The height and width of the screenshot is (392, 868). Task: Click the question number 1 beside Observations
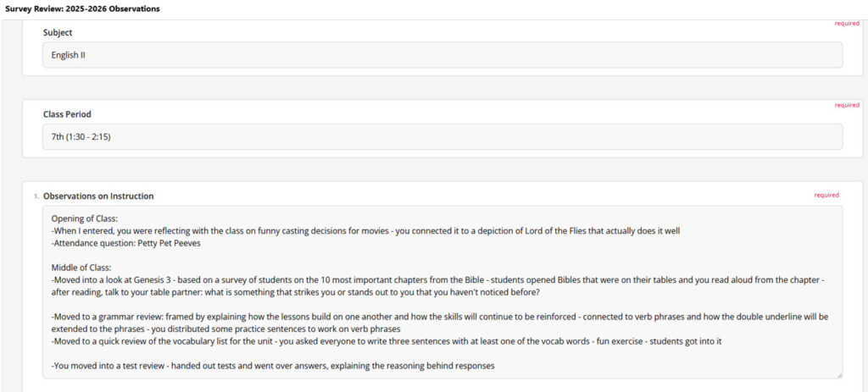36,196
